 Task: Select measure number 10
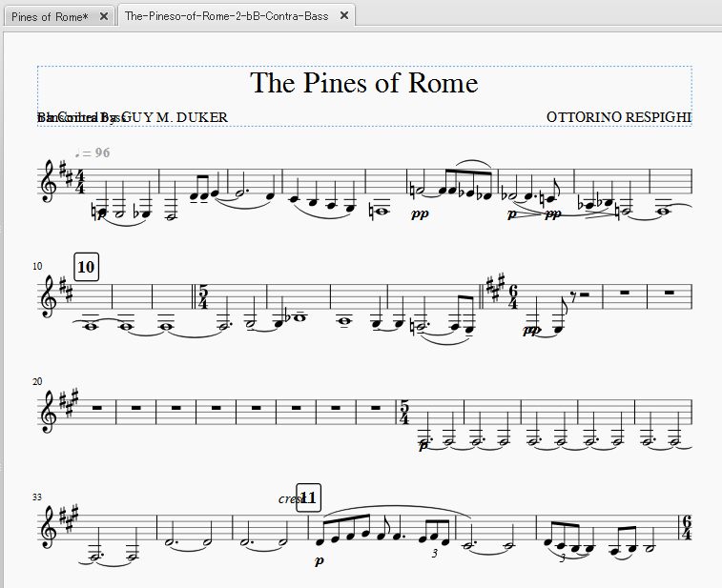coord(37,266)
